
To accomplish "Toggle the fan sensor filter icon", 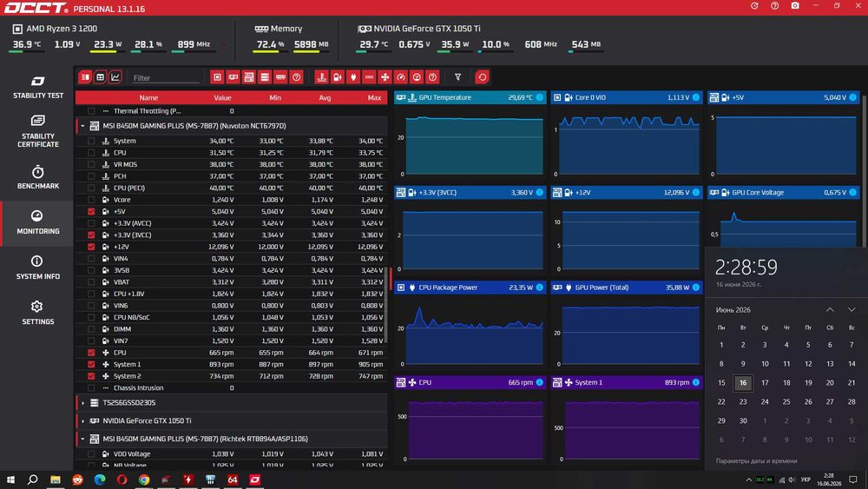I will pyautogui.click(x=385, y=77).
